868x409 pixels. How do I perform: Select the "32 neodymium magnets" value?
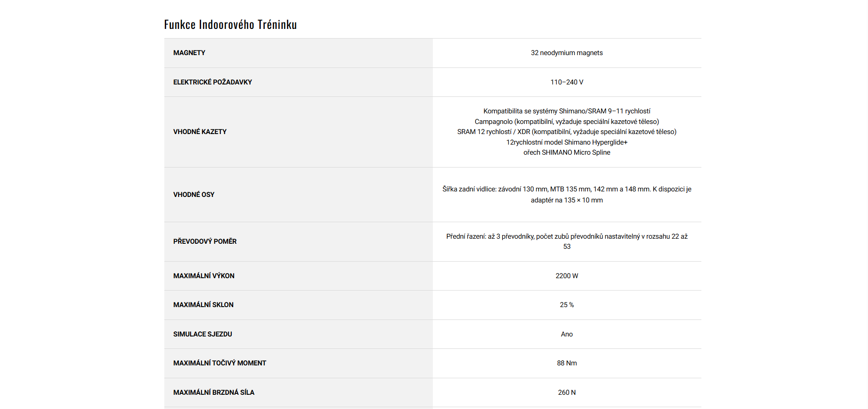[566, 53]
